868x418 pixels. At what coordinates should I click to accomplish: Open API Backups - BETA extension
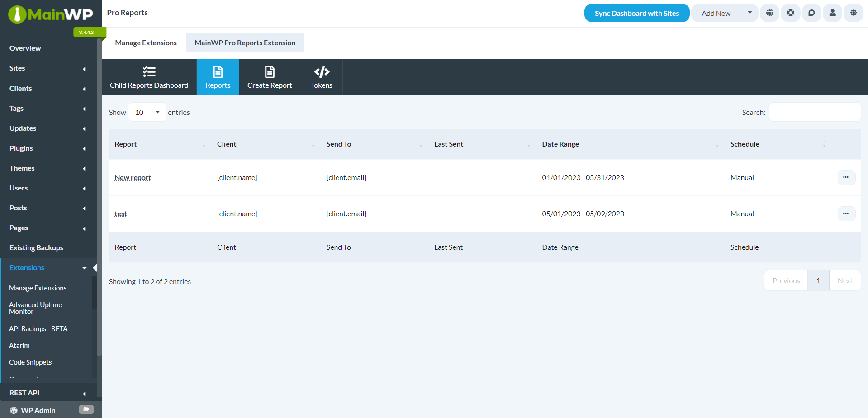[38, 329]
